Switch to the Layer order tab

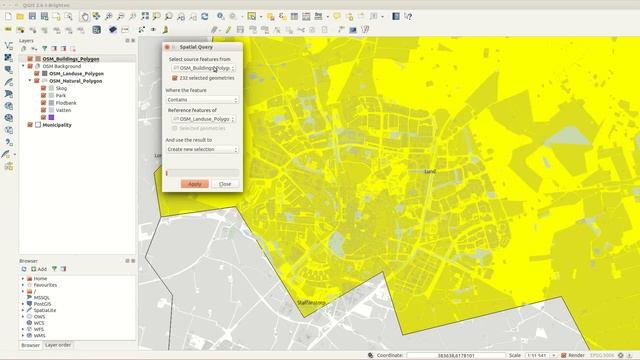click(58, 345)
